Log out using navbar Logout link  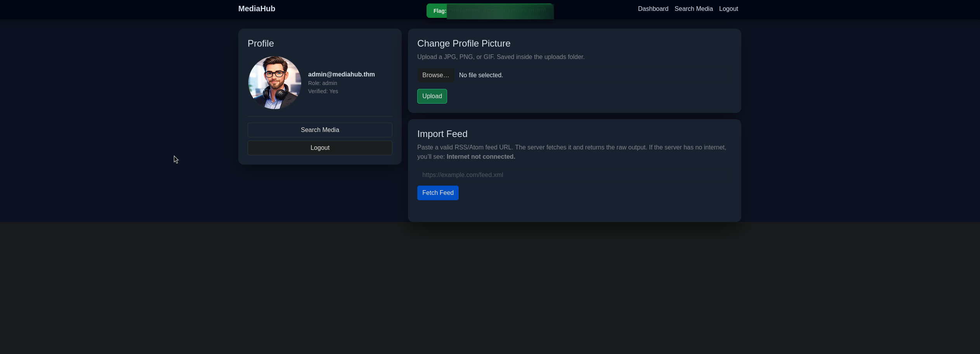pos(728,9)
